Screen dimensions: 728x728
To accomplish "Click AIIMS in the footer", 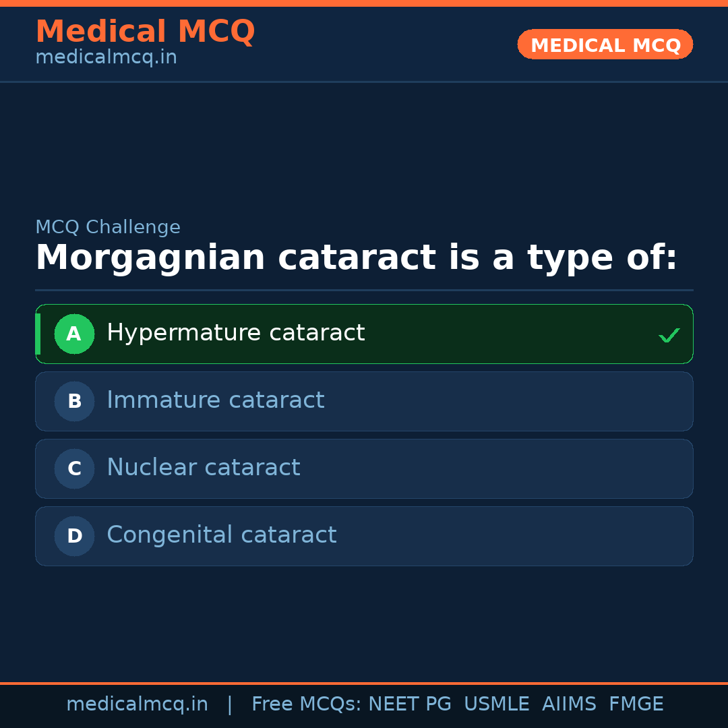I will (x=570, y=704).
